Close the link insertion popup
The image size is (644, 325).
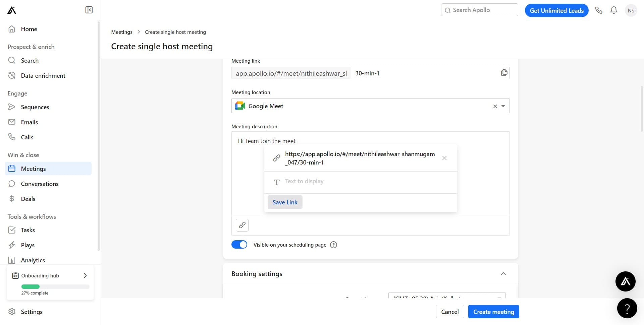444,158
